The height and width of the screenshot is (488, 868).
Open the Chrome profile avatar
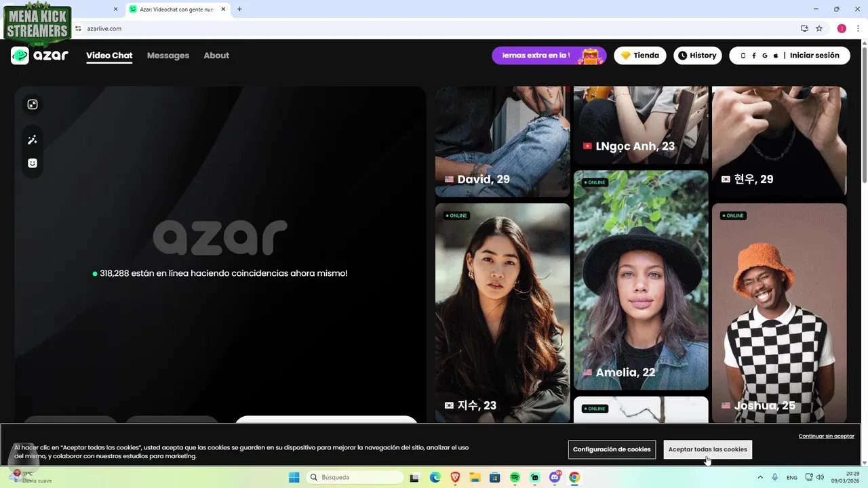pyautogui.click(x=842, y=28)
